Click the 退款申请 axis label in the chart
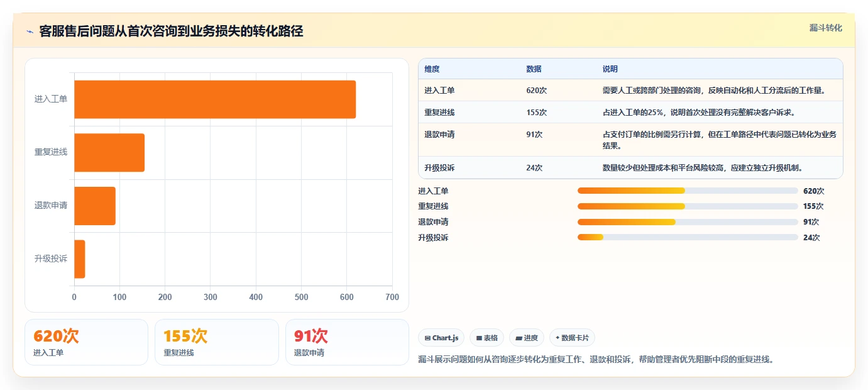Screen dimensions: 868x390 (x=51, y=206)
